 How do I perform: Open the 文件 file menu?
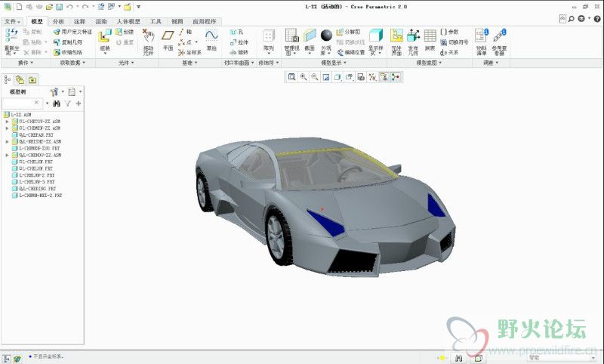point(12,22)
